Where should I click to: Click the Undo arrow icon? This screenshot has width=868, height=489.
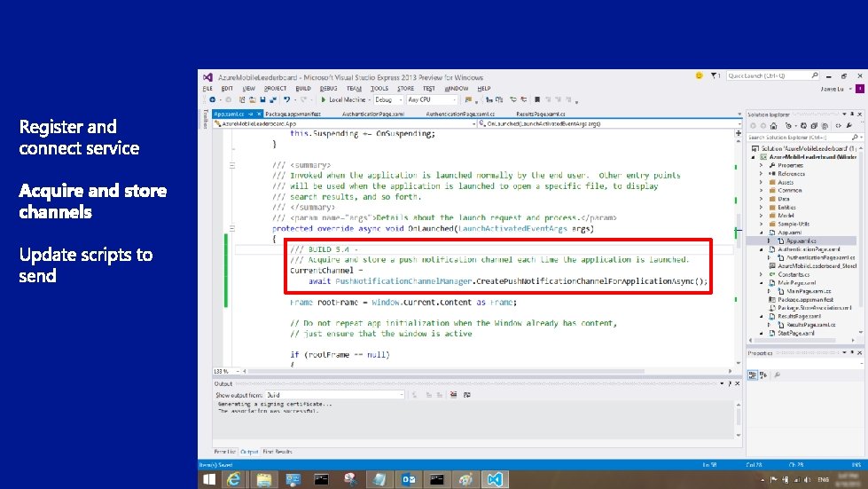pyautogui.click(x=286, y=99)
